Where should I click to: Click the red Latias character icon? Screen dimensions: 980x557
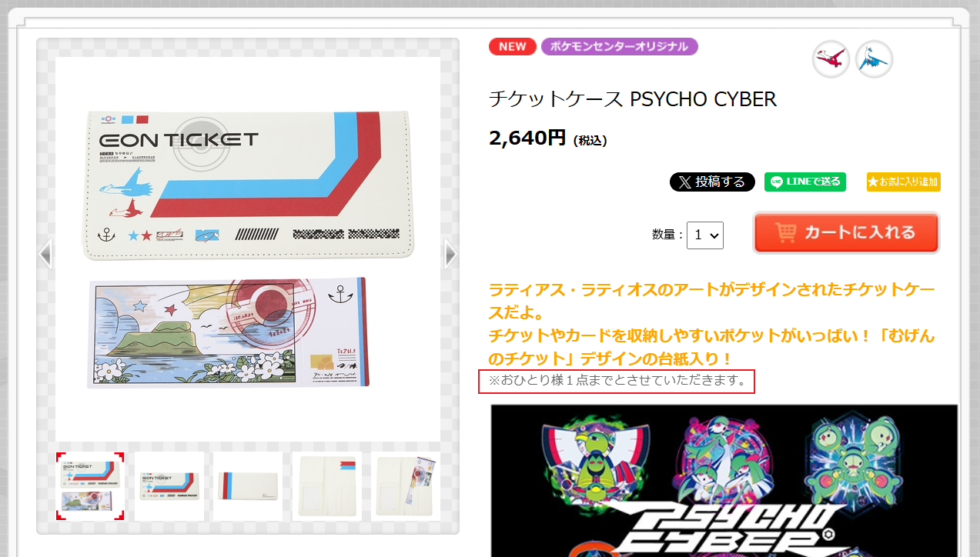tap(831, 59)
